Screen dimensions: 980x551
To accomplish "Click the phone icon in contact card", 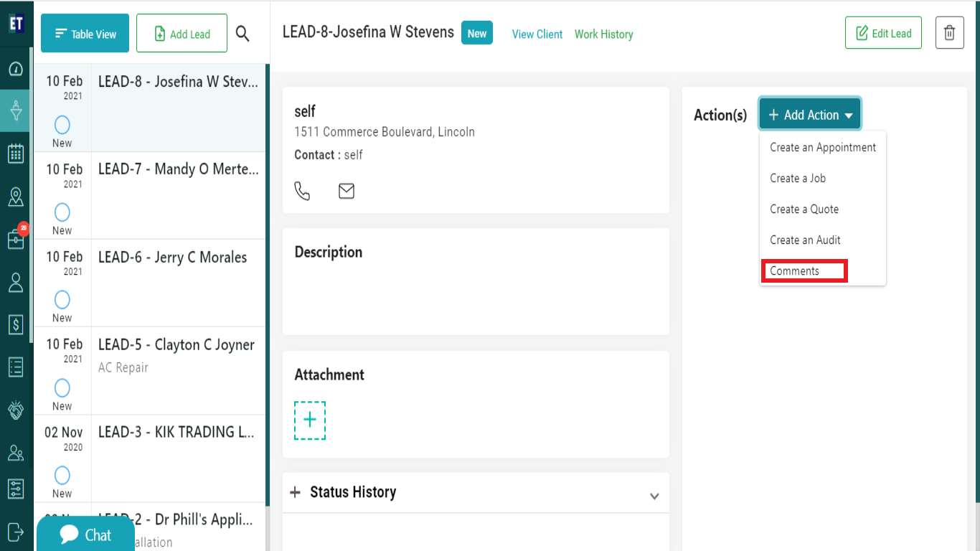I will [303, 191].
